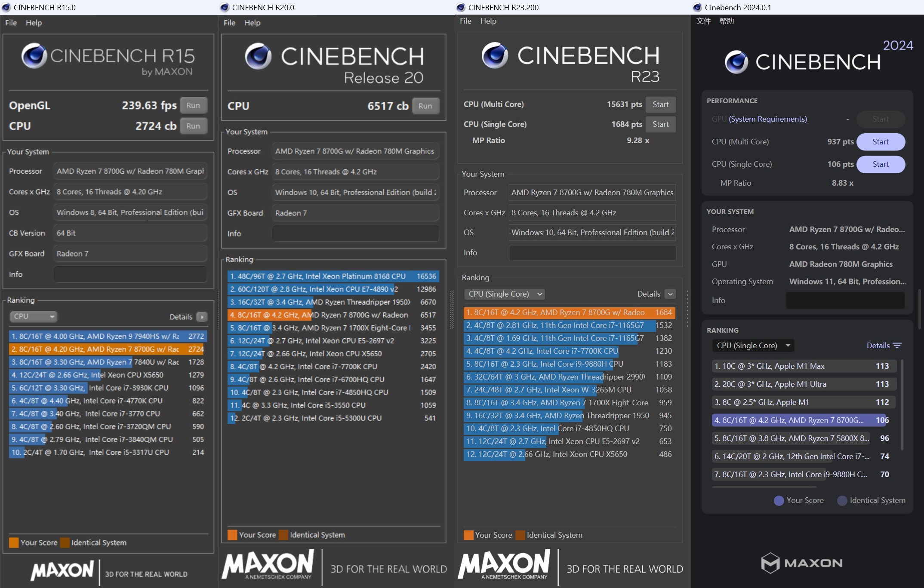Select the Xeon X5650 row in R23 ranking
The image size is (924, 588).
click(x=570, y=454)
